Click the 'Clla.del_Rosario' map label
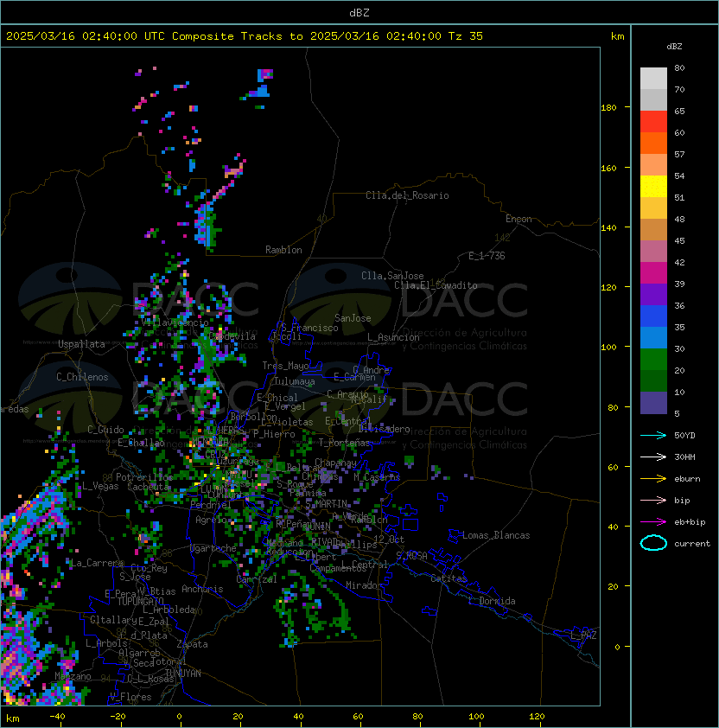719x728 pixels. click(407, 195)
